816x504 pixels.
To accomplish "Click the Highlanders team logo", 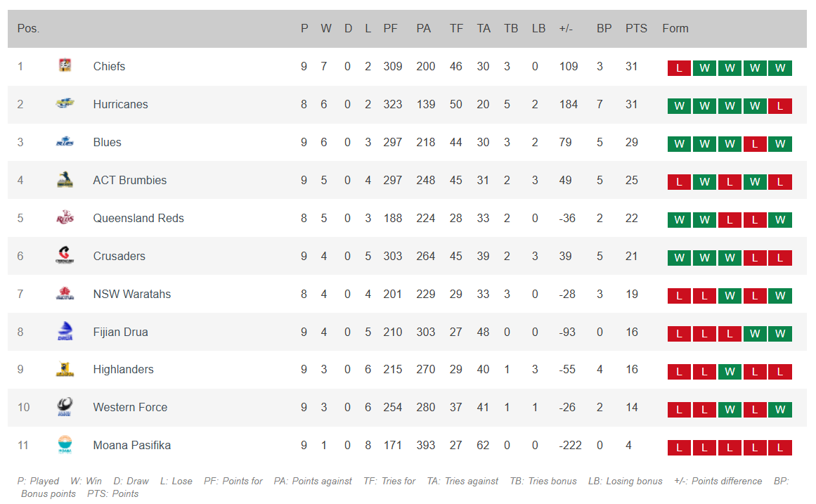I will click(65, 370).
